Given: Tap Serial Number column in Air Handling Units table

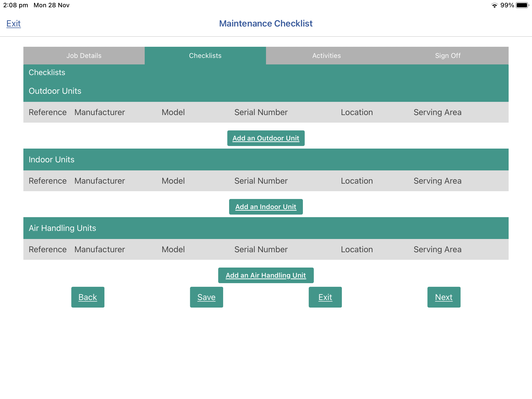Looking at the screenshot, I should pyautogui.click(x=261, y=249).
